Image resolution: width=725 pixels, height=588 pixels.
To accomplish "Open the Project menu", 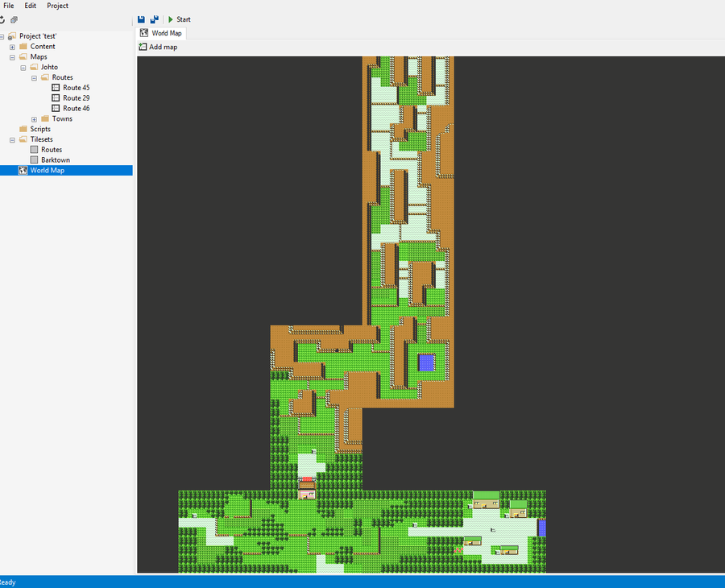I will click(x=57, y=6).
